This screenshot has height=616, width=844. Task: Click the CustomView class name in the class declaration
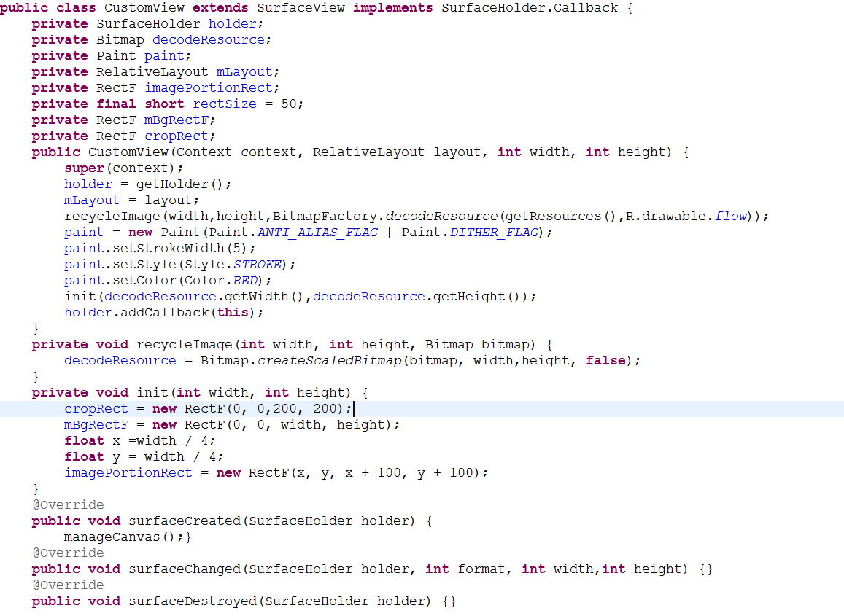pos(144,8)
